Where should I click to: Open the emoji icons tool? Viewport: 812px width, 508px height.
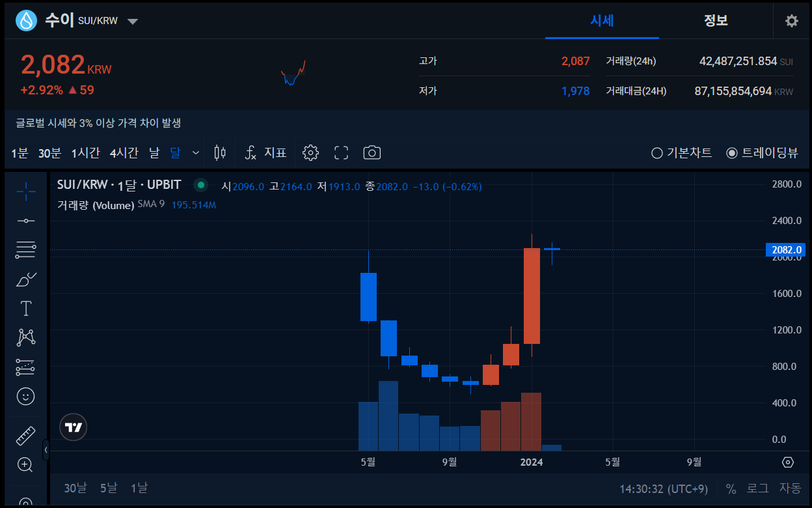26,396
